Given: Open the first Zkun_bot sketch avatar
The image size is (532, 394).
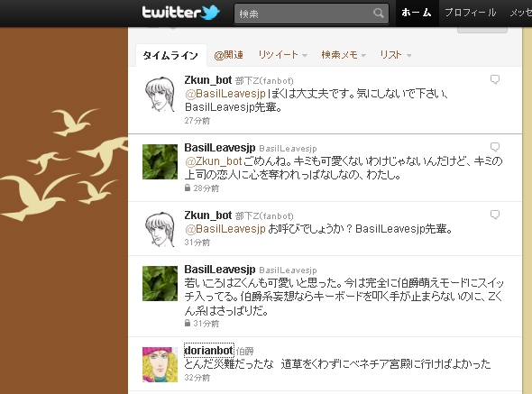Looking at the screenshot, I should (160, 94).
